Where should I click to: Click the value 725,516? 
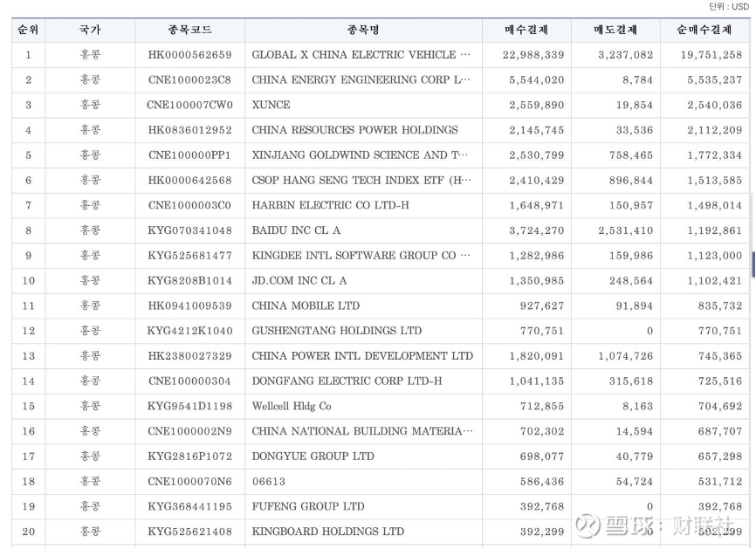[720, 381]
